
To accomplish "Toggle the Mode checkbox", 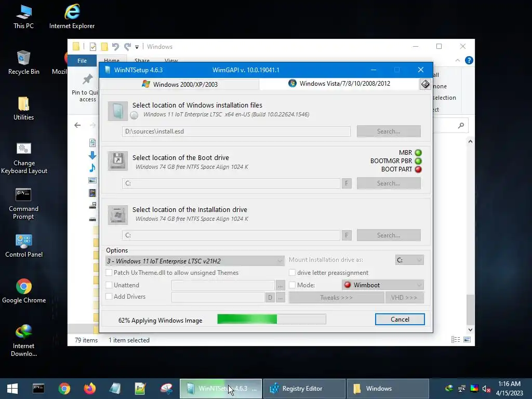I will tap(292, 285).
